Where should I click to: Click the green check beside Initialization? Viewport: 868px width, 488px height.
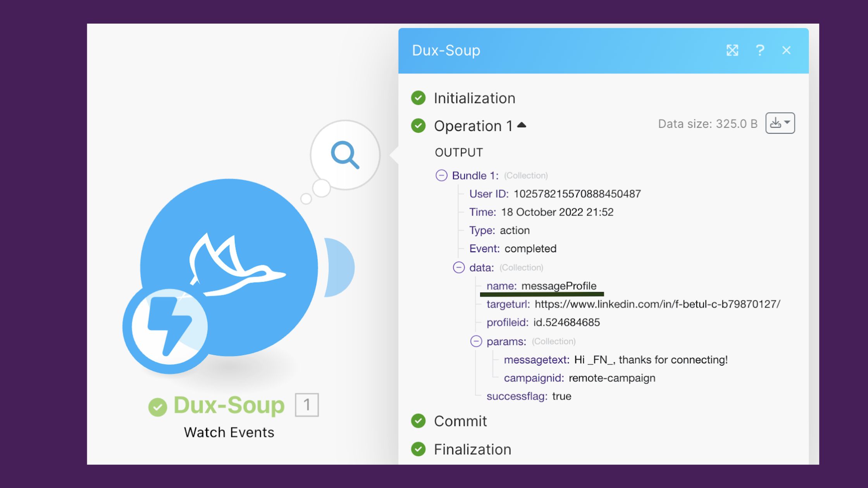pyautogui.click(x=418, y=98)
